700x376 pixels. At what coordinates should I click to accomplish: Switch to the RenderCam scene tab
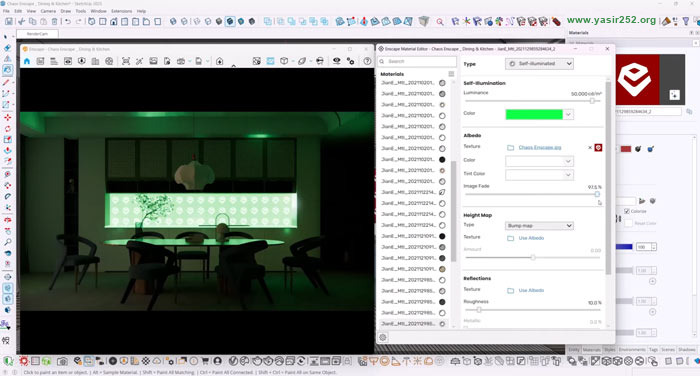pos(37,34)
